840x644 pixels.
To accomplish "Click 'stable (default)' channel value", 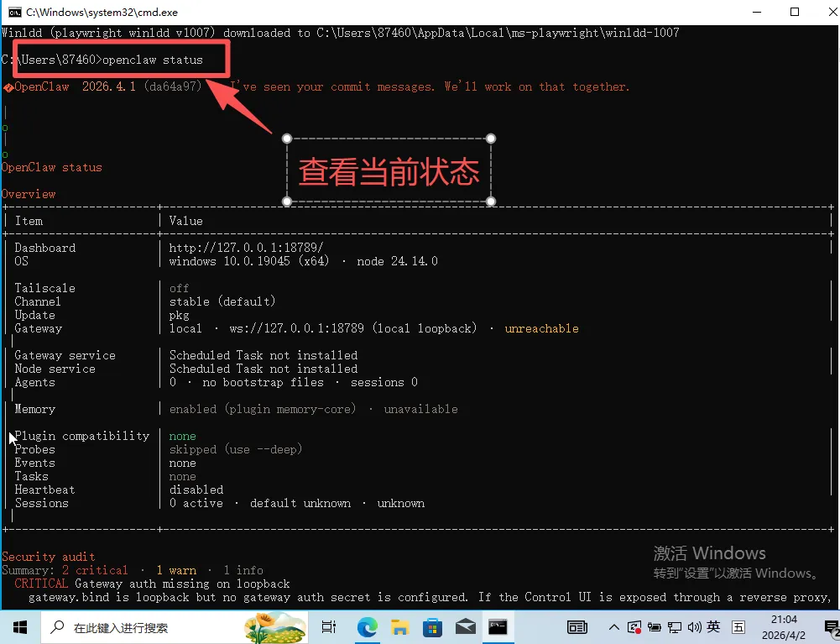I will [222, 301].
